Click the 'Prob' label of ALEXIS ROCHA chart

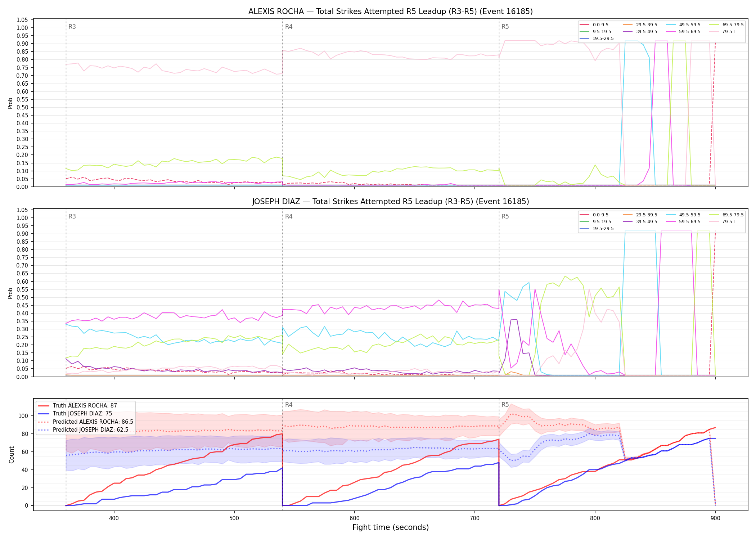click(x=10, y=103)
